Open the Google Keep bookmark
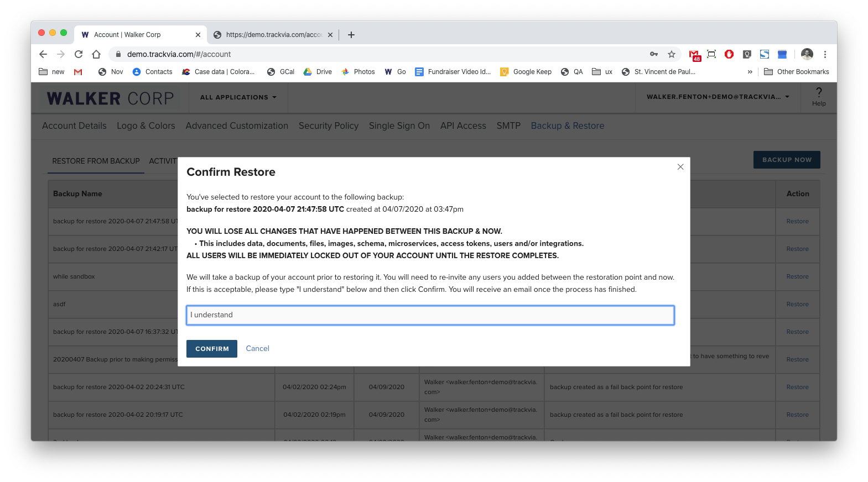This screenshot has height=482, width=868. coord(526,72)
